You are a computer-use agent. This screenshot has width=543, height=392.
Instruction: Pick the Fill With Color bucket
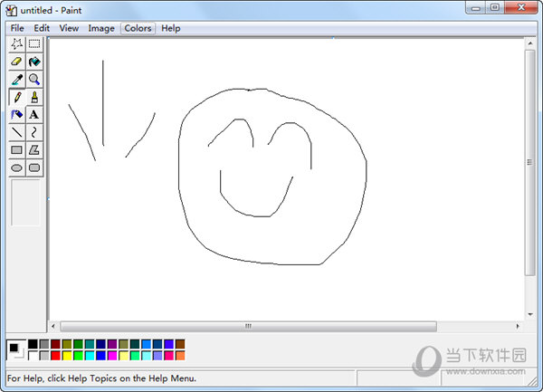pos(34,62)
